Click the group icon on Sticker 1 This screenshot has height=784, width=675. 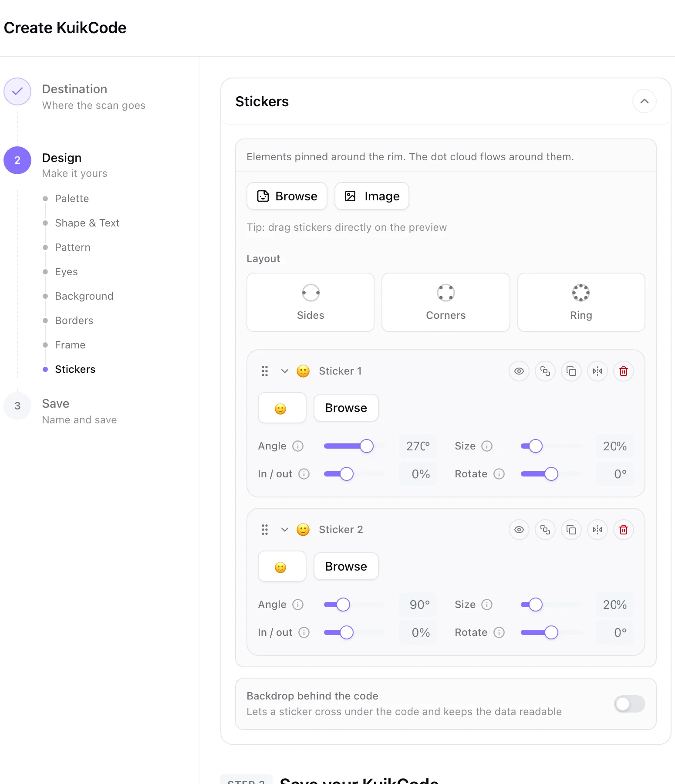(x=545, y=371)
